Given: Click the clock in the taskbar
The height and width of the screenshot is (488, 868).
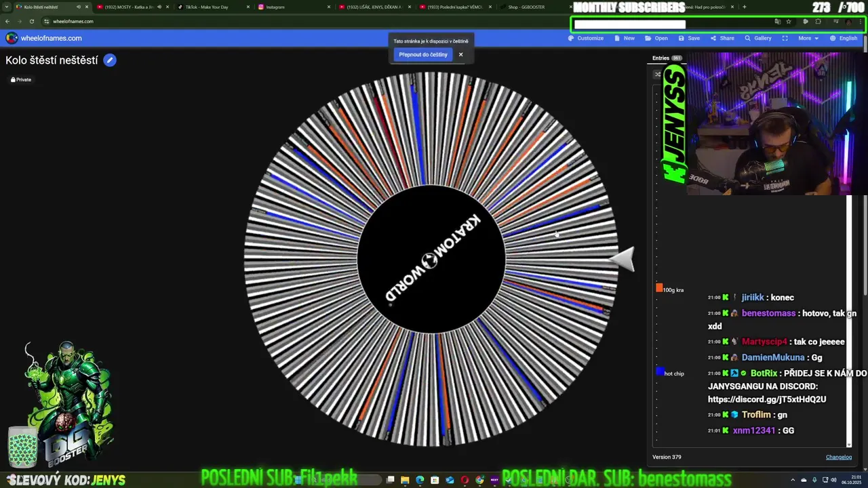Looking at the screenshot, I should 852,480.
